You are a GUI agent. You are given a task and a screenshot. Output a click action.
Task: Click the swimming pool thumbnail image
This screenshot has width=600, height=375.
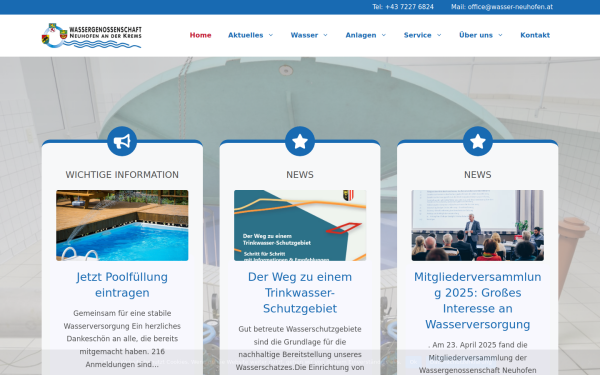(x=122, y=225)
